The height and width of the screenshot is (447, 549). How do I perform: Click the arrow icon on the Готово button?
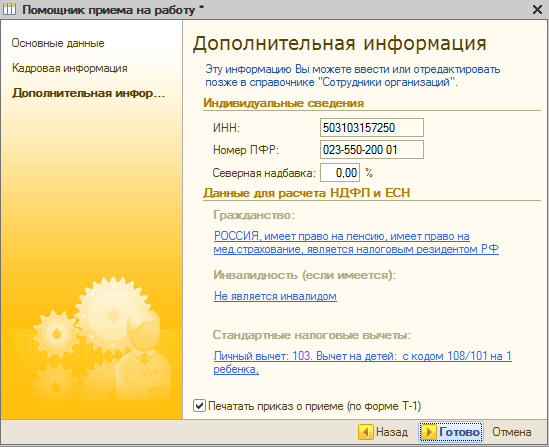[x=428, y=432]
